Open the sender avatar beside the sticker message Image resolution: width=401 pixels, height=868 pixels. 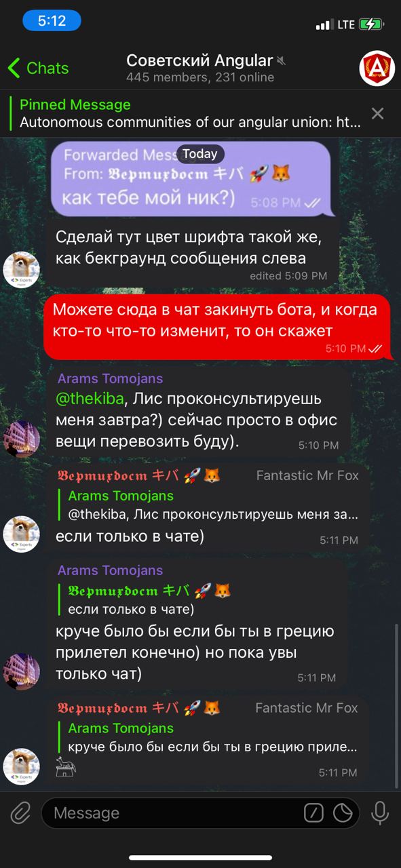(x=22, y=766)
